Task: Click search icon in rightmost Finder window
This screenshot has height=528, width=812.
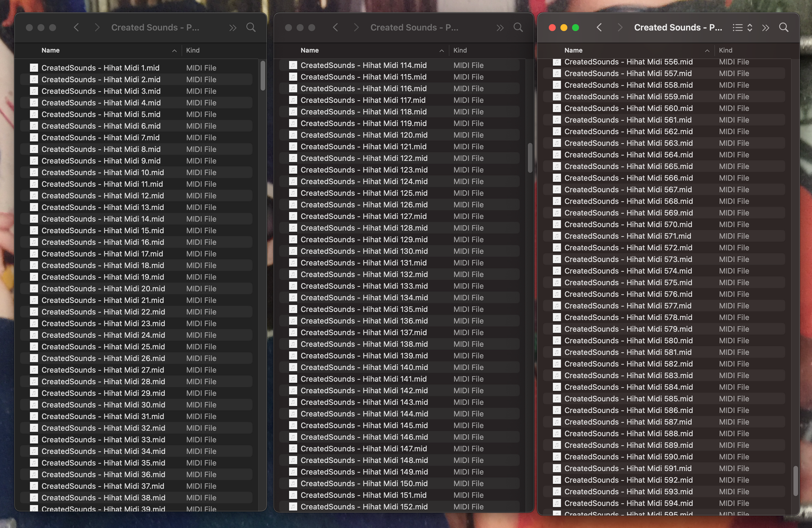Action: [x=784, y=27]
